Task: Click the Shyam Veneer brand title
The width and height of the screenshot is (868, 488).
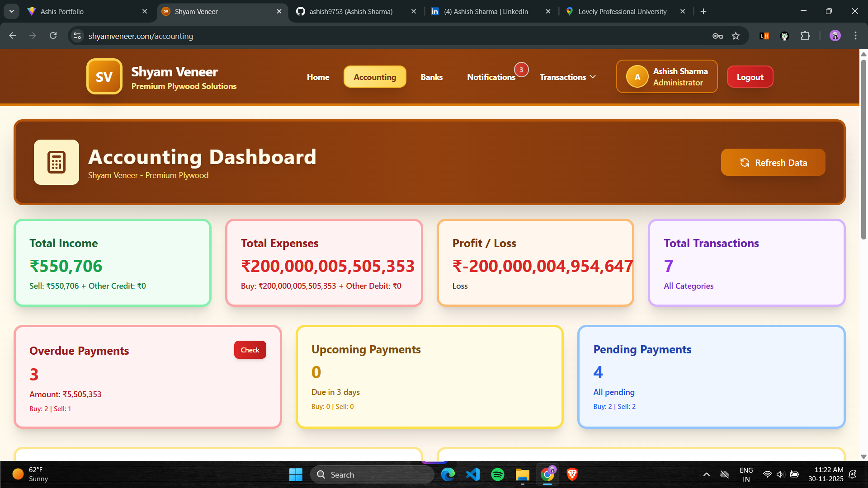Action: tap(175, 71)
